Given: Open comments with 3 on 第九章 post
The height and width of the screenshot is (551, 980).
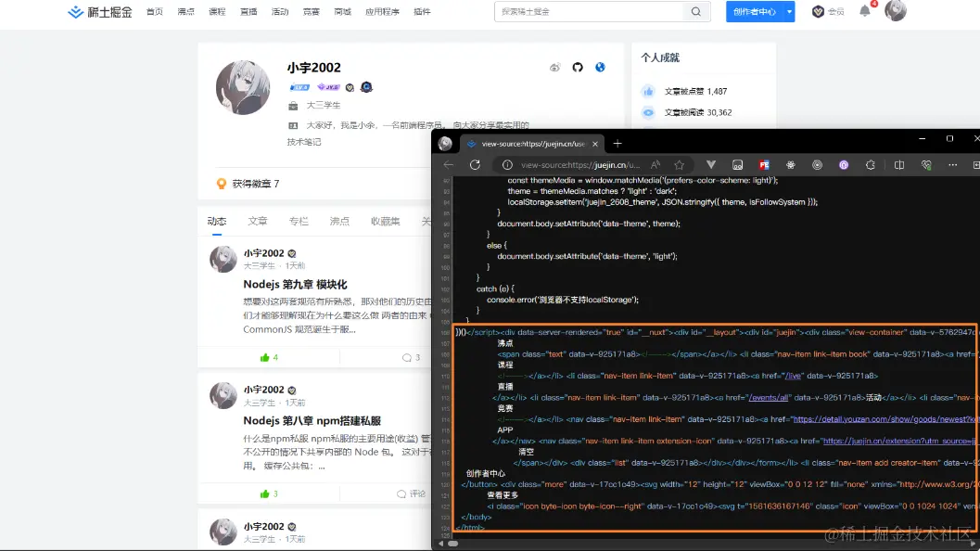Looking at the screenshot, I should point(411,358).
